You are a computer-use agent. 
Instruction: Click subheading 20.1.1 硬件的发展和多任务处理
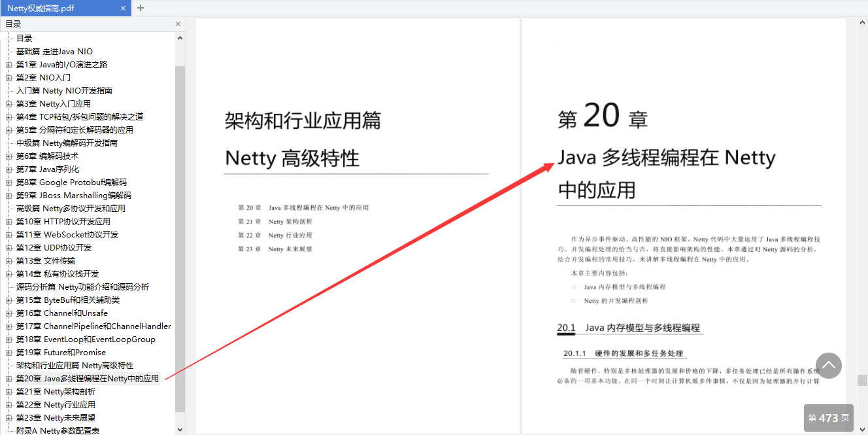click(623, 354)
